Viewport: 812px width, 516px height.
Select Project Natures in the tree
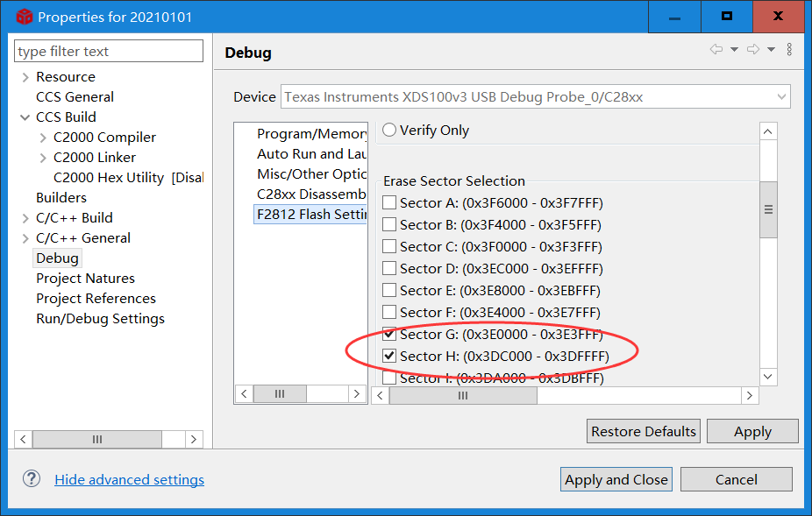click(85, 279)
